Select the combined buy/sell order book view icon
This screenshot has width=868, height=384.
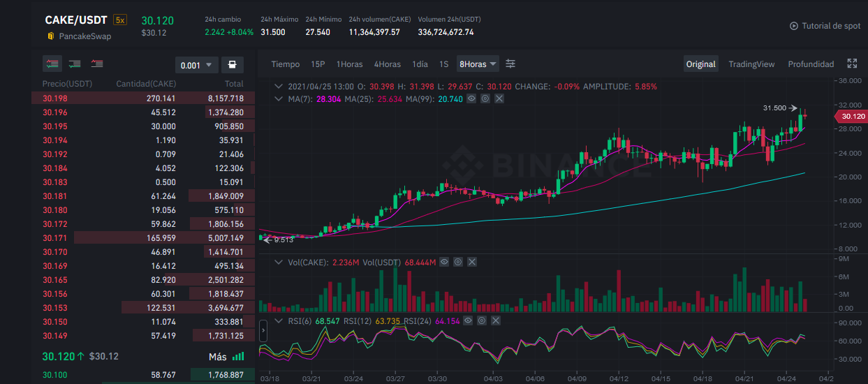click(x=52, y=64)
